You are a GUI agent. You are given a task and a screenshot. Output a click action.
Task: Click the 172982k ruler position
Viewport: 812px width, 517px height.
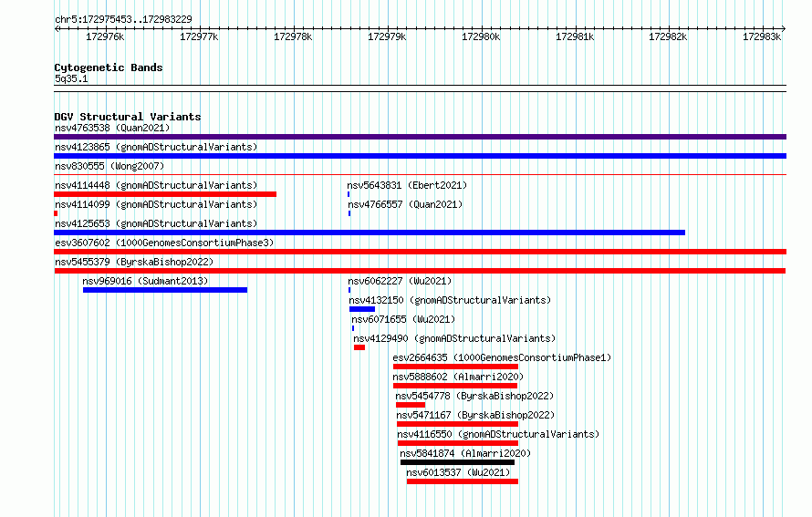pyautogui.click(x=668, y=36)
